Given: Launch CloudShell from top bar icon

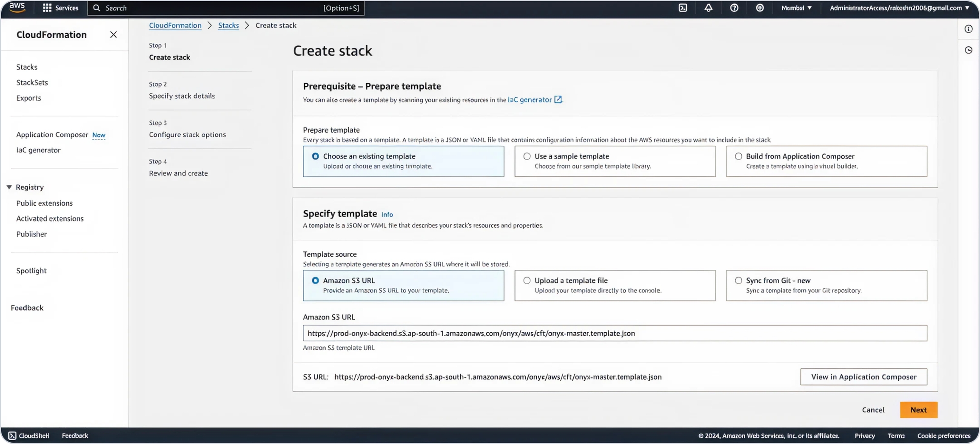Looking at the screenshot, I should (683, 8).
